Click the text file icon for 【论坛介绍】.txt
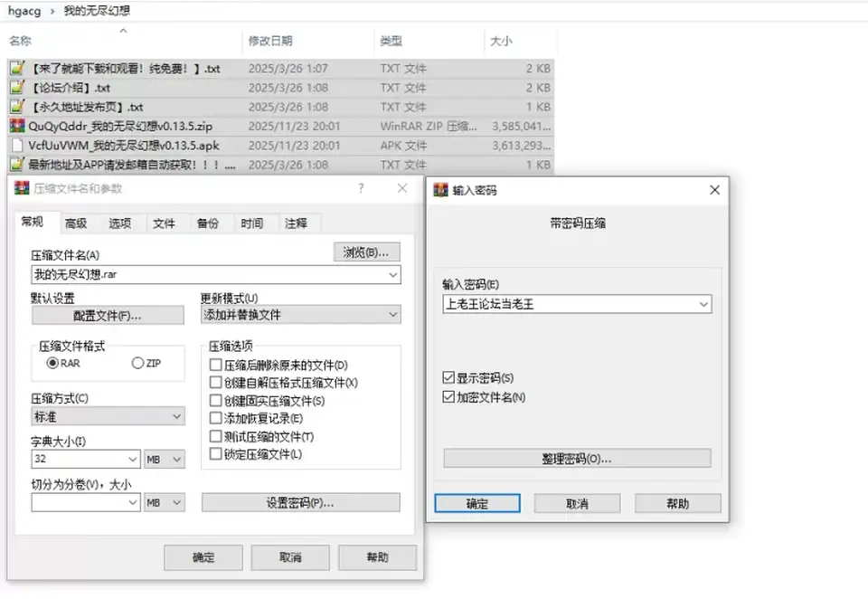Viewport: 868px width, 599px height. click(18, 88)
